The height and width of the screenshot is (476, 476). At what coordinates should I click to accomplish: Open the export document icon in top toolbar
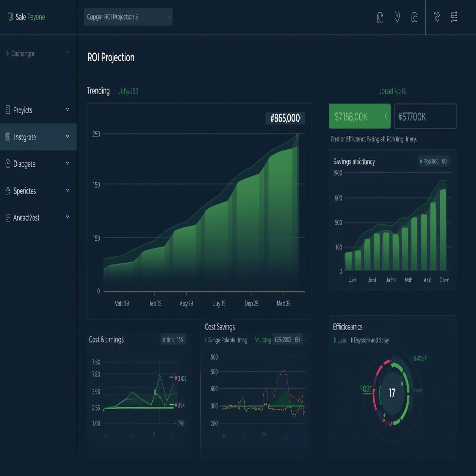coord(380,17)
